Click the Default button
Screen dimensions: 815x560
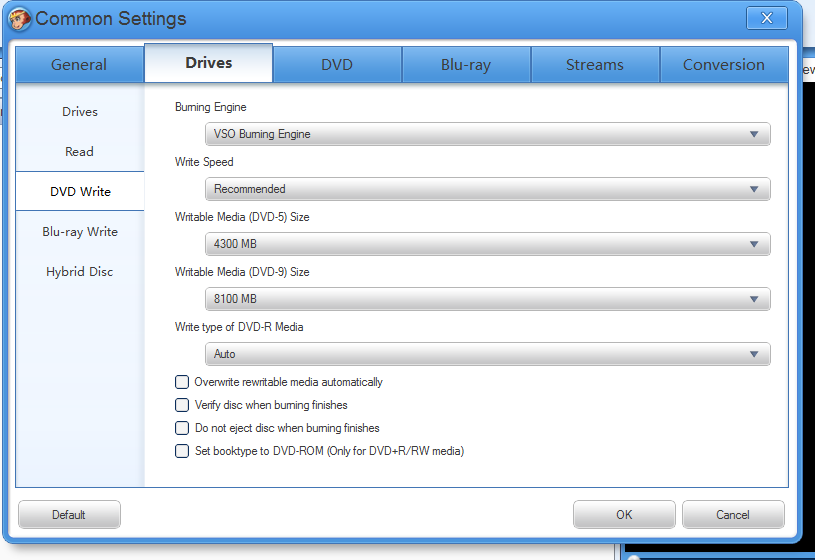pos(69,515)
